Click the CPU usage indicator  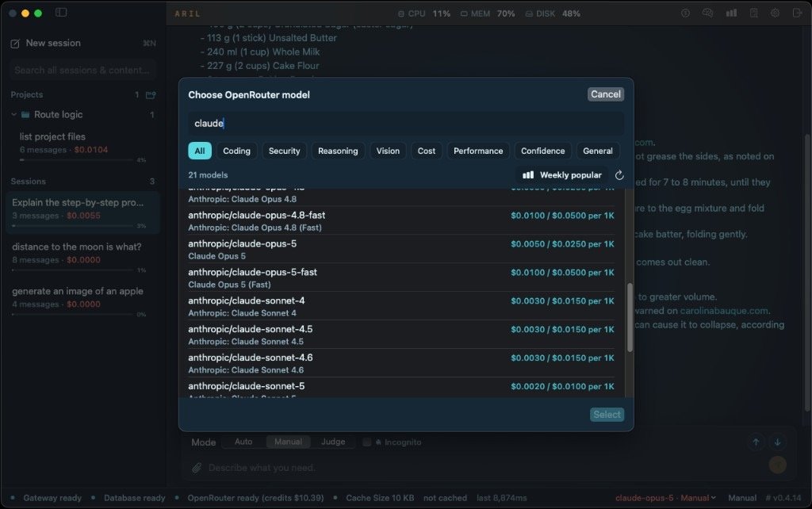coord(423,13)
